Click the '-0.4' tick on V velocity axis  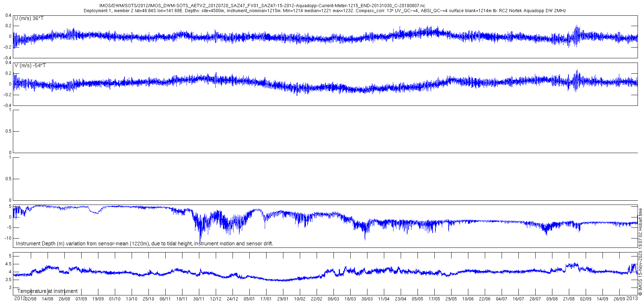[8, 106]
